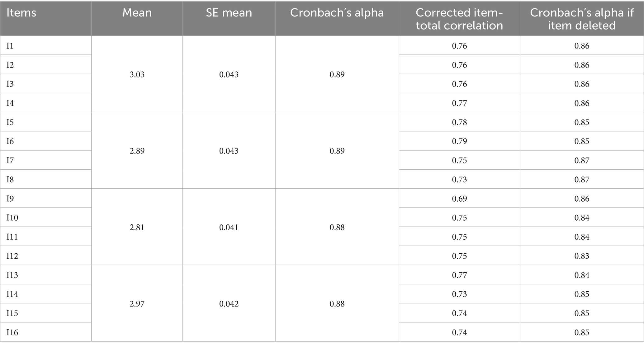Click the "Items" column header
The width and height of the screenshot is (644, 347).
21,13
